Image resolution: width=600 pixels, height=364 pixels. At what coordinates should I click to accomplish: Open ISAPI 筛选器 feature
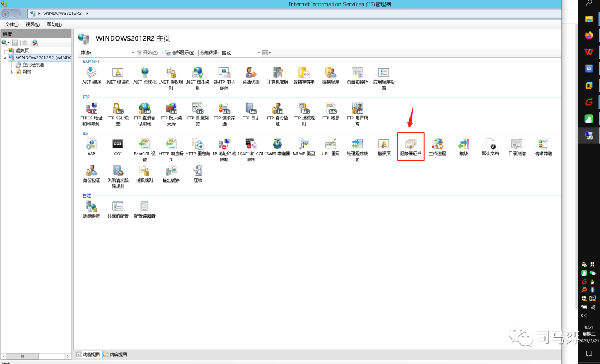point(277,147)
